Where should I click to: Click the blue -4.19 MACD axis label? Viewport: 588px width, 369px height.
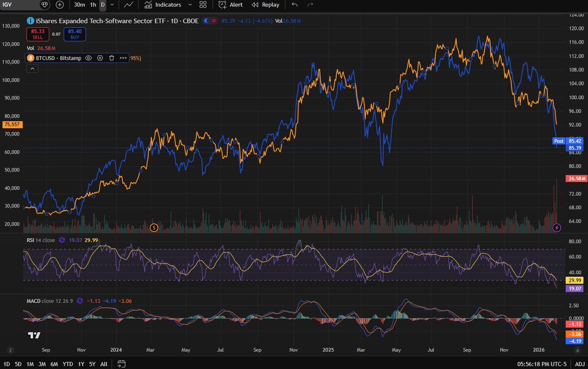click(574, 341)
